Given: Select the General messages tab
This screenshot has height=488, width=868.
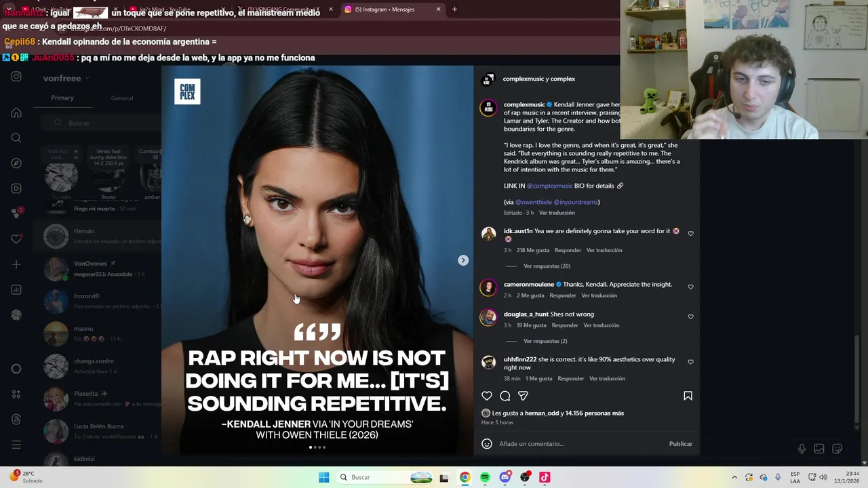Looking at the screenshot, I should (122, 98).
